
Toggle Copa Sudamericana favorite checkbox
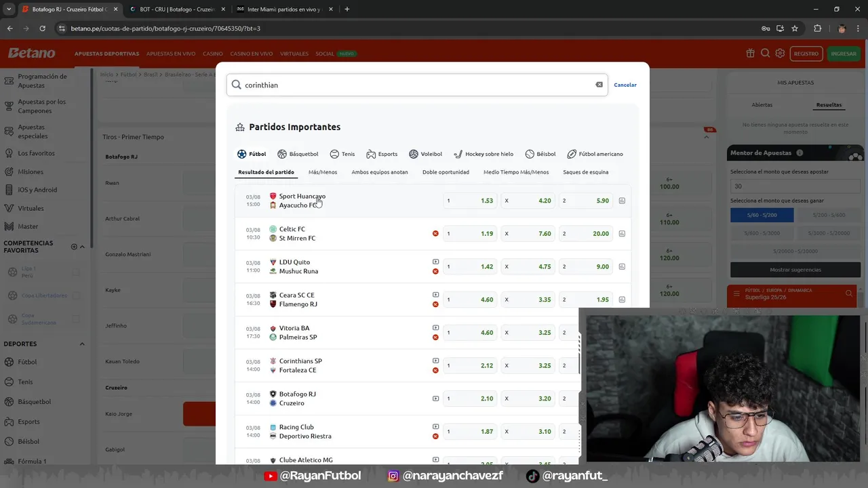click(76, 319)
